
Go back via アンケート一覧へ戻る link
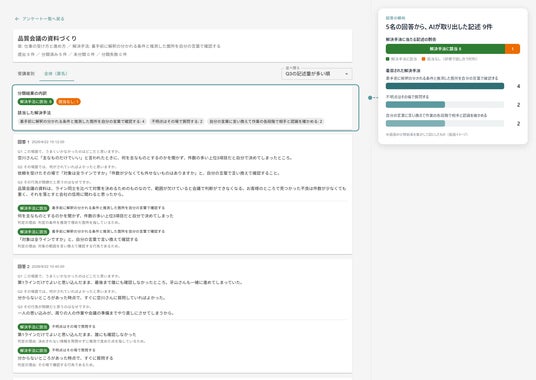(x=43, y=19)
